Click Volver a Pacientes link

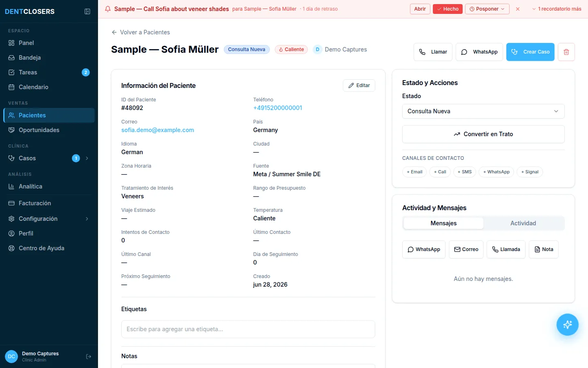coord(140,32)
